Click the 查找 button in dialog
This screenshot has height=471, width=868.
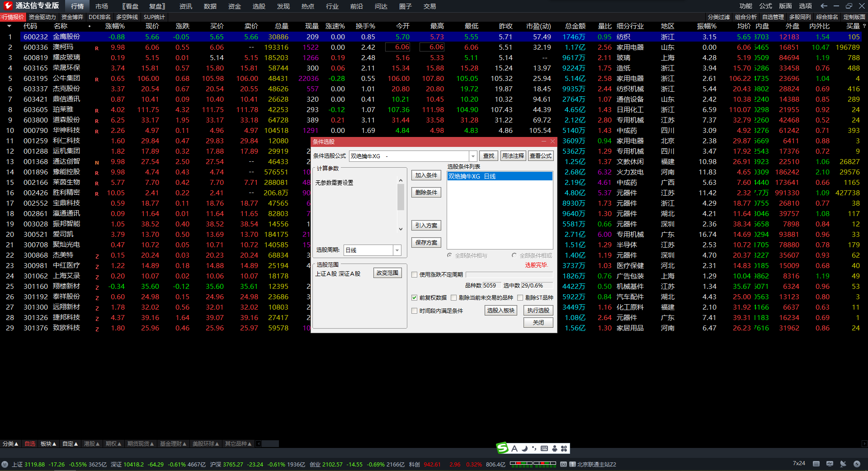click(x=489, y=156)
